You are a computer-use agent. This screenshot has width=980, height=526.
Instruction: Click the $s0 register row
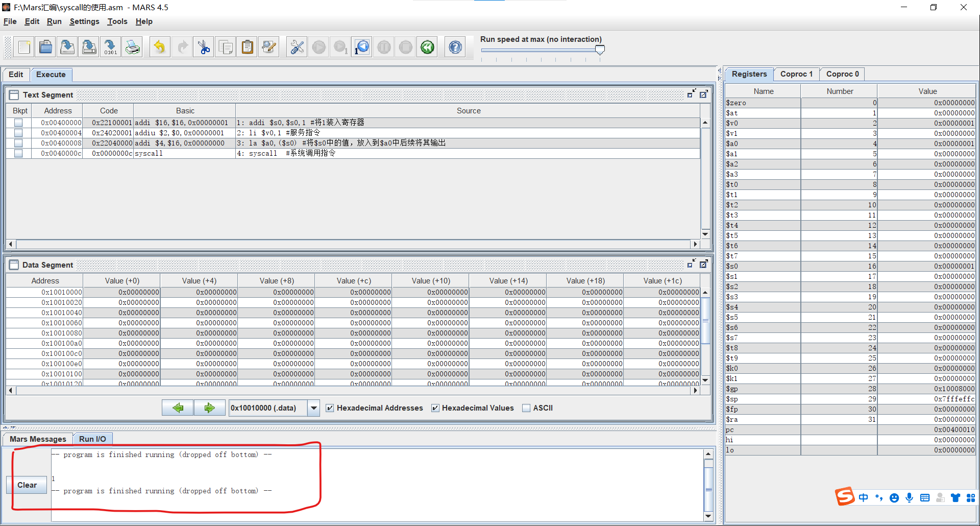click(x=763, y=266)
